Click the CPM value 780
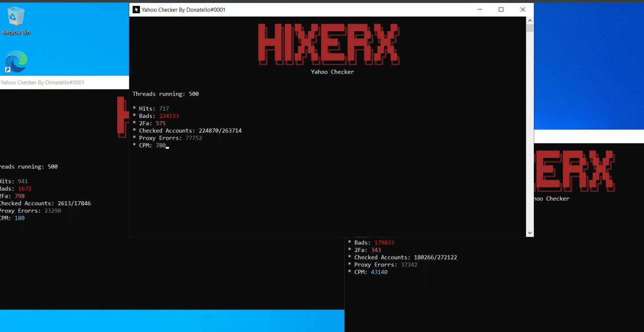This screenshot has width=644, height=332. point(160,145)
